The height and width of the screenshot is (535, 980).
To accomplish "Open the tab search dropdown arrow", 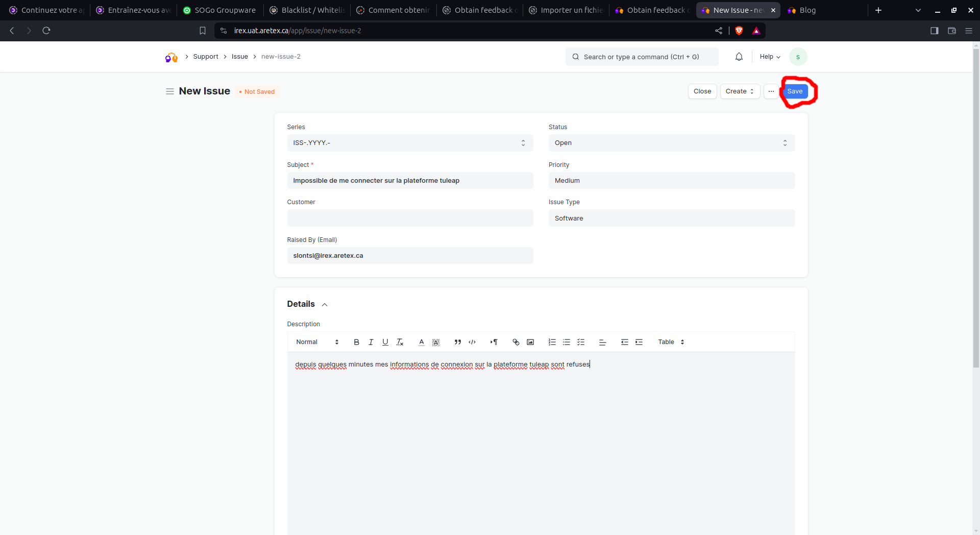I will click(x=918, y=10).
